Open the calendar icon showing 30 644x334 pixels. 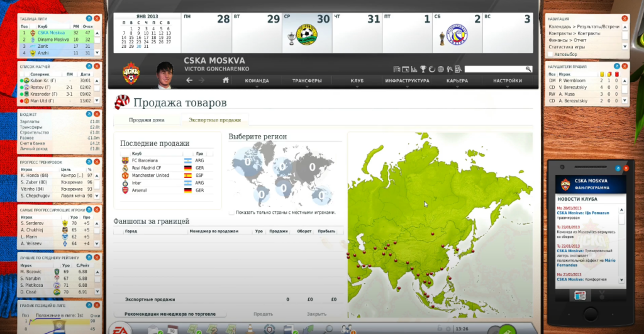(x=172, y=329)
